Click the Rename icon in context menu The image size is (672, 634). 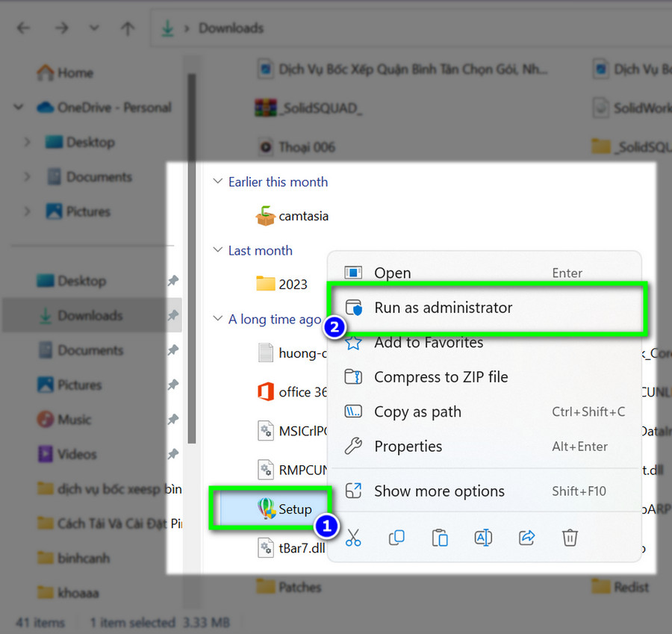[483, 537]
